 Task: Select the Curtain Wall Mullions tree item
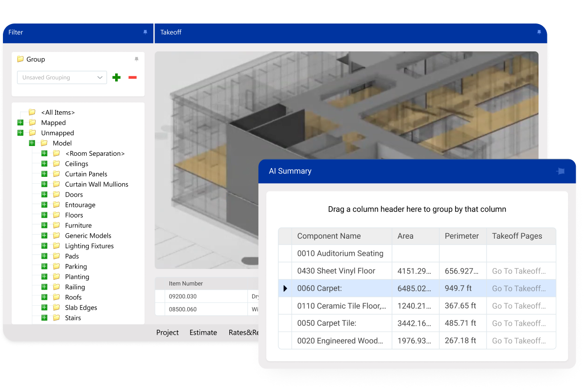point(97,184)
